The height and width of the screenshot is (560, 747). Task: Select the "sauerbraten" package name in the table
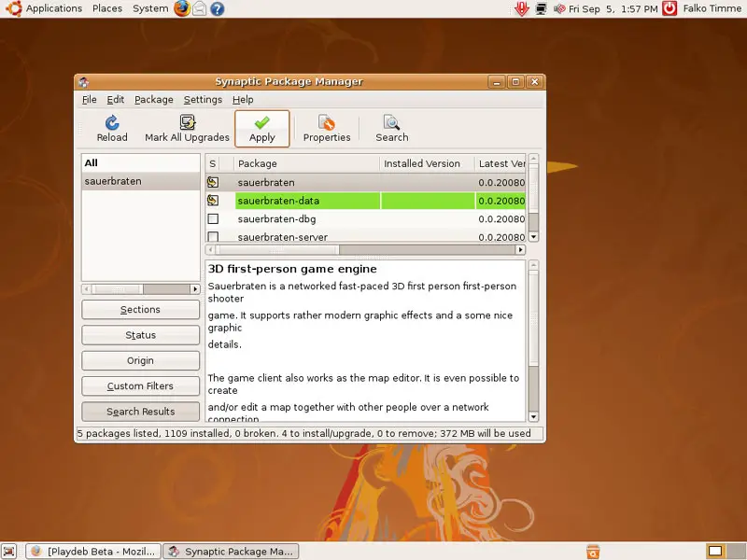[266, 182]
